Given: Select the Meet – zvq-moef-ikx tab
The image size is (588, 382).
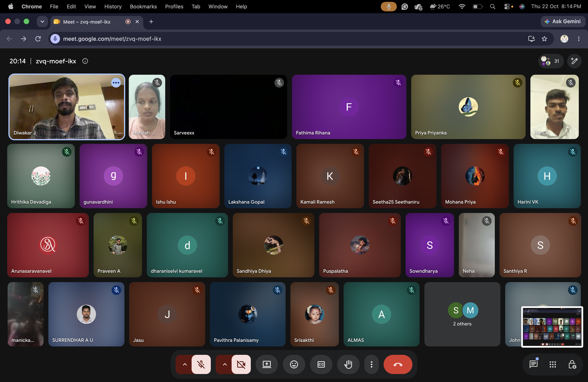Looking at the screenshot, I should (x=97, y=22).
